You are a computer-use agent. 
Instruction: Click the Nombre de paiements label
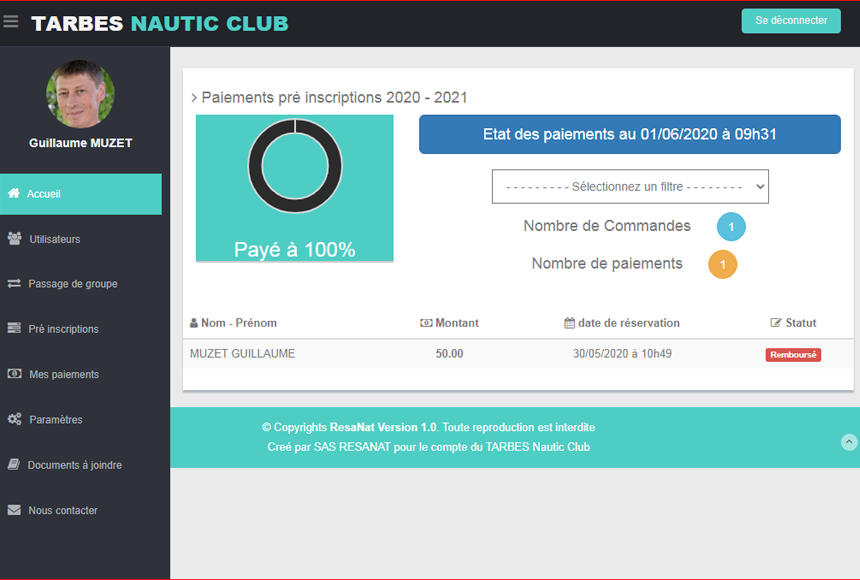[607, 263]
